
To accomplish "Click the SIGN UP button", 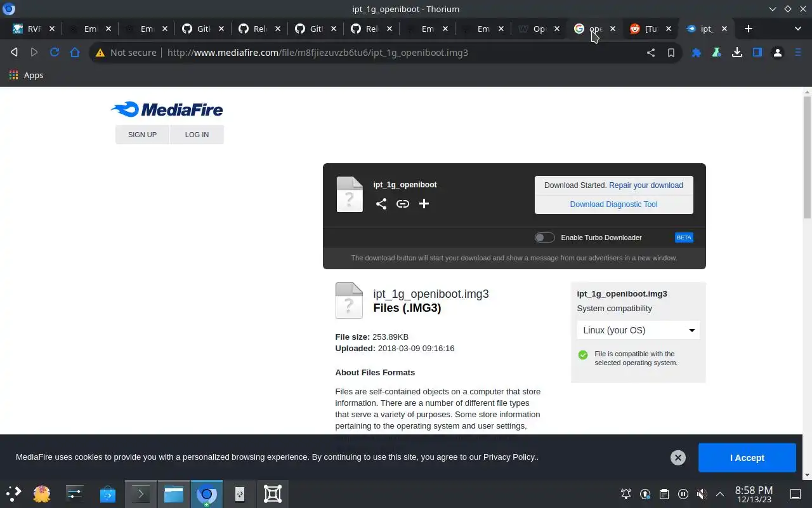I will click(x=142, y=135).
